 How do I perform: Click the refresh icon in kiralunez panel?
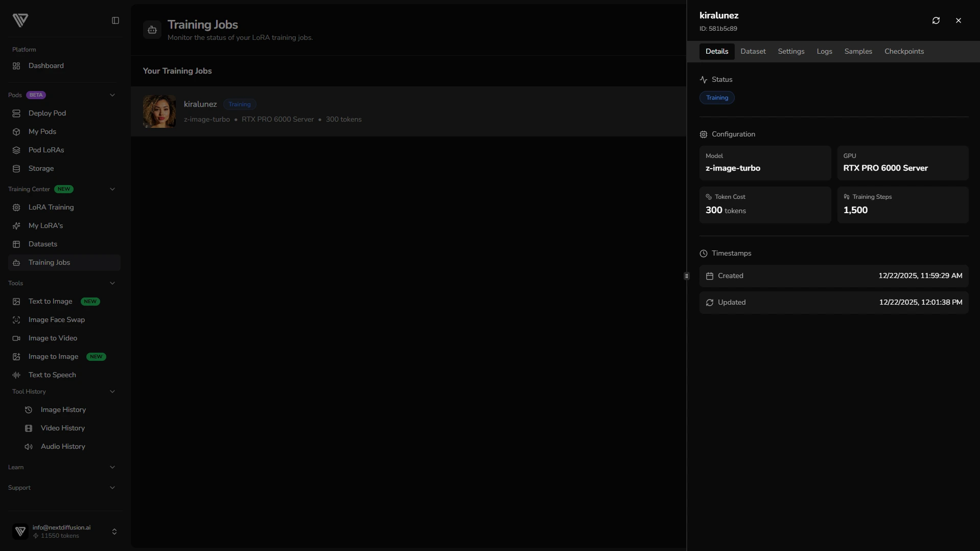tap(936, 20)
